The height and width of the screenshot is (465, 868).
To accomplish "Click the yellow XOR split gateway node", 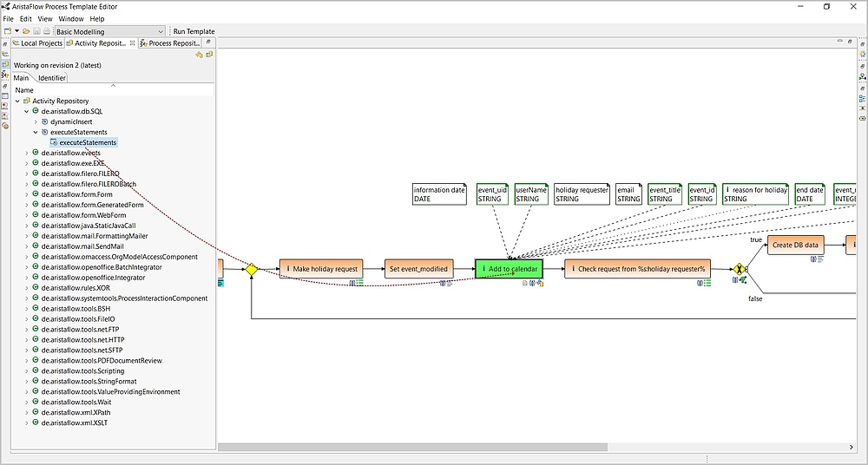I will click(740, 269).
